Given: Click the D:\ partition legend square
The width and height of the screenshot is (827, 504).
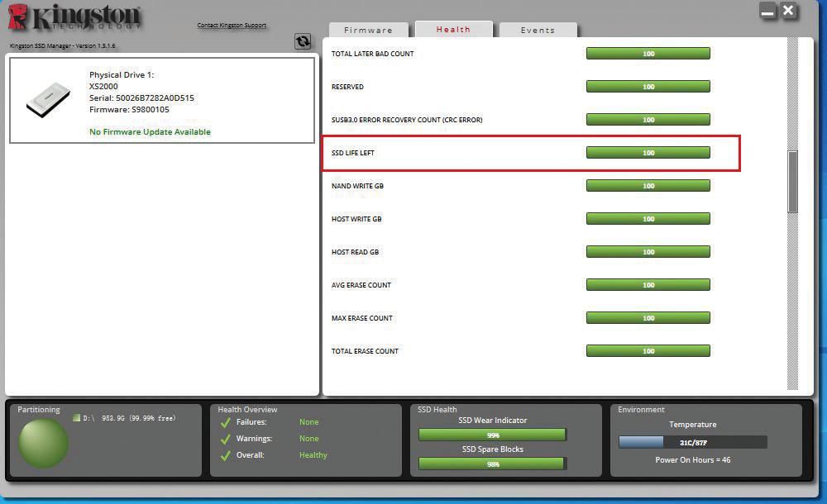Looking at the screenshot, I should point(76,418).
